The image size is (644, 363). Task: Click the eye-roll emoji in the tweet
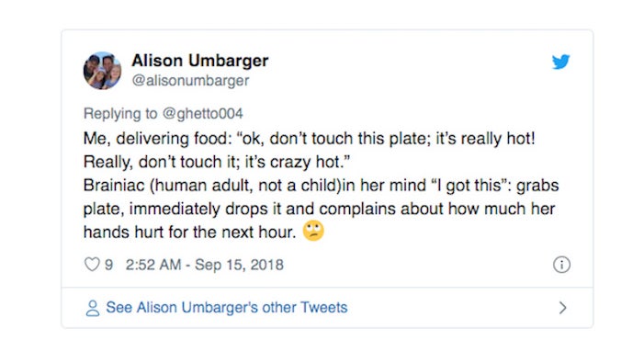click(313, 231)
